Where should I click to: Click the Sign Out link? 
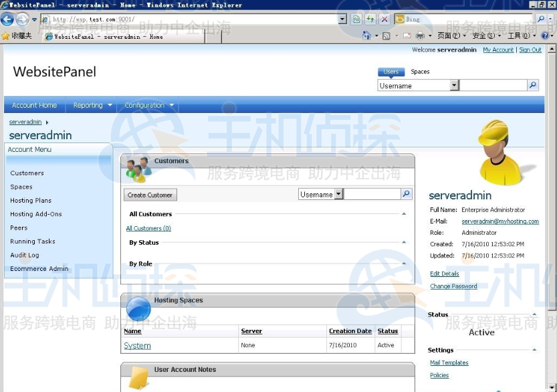[x=530, y=50]
